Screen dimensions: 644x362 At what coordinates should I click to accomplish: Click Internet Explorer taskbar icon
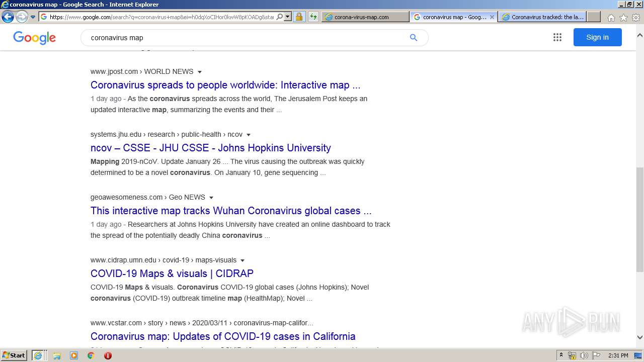(x=39, y=355)
